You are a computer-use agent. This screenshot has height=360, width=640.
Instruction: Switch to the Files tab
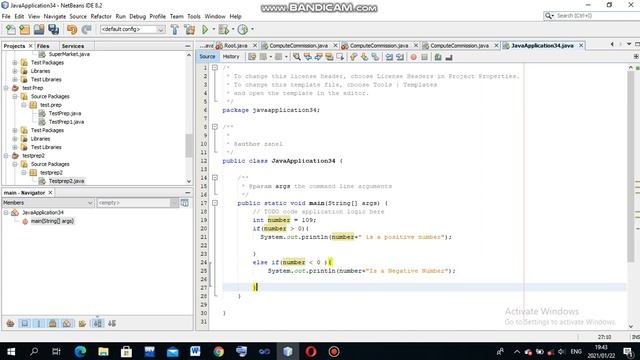pos(43,46)
